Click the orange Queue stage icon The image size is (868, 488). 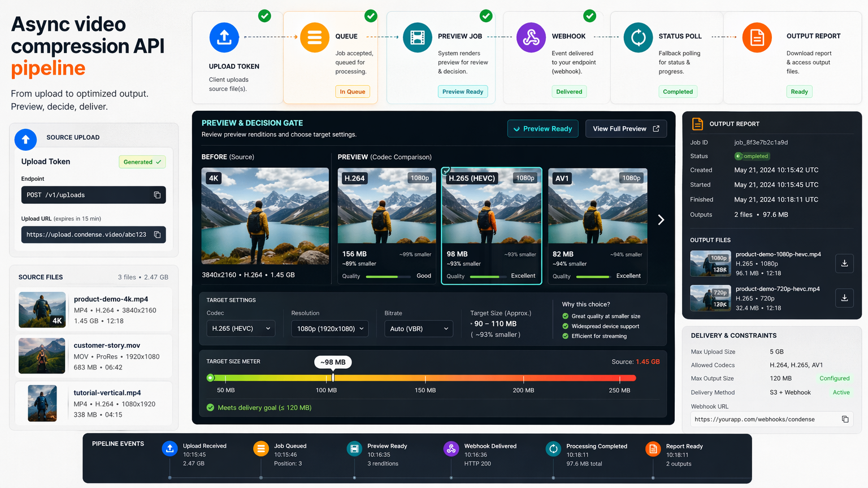click(315, 37)
